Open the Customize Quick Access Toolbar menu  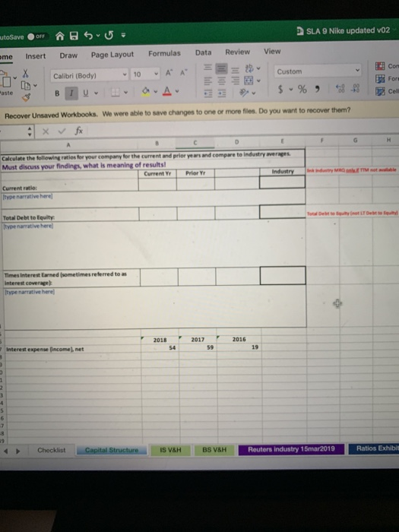(x=123, y=35)
